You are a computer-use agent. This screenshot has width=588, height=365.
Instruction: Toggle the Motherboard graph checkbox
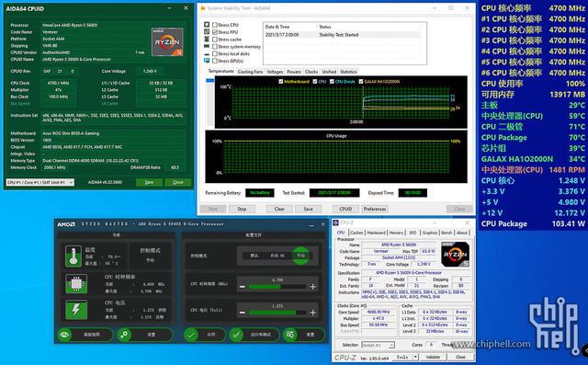(281, 82)
